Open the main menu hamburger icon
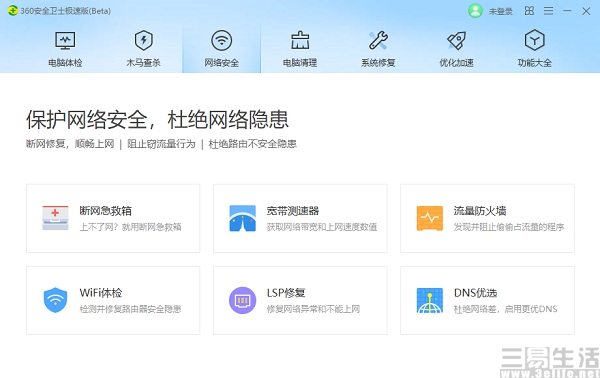Viewport: 600px width, 378px height. pos(548,11)
